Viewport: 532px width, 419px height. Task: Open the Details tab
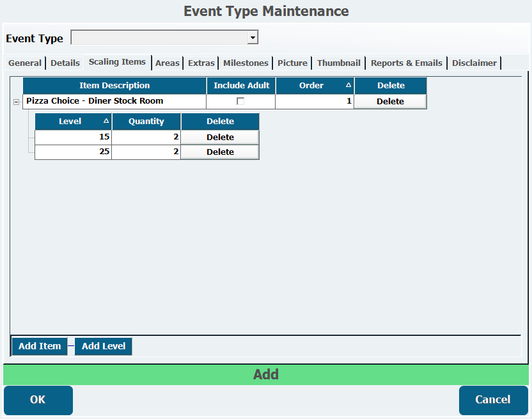(65, 63)
